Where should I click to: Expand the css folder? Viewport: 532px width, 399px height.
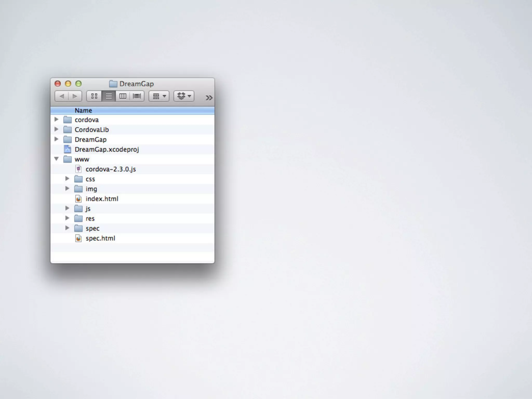tap(67, 178)
